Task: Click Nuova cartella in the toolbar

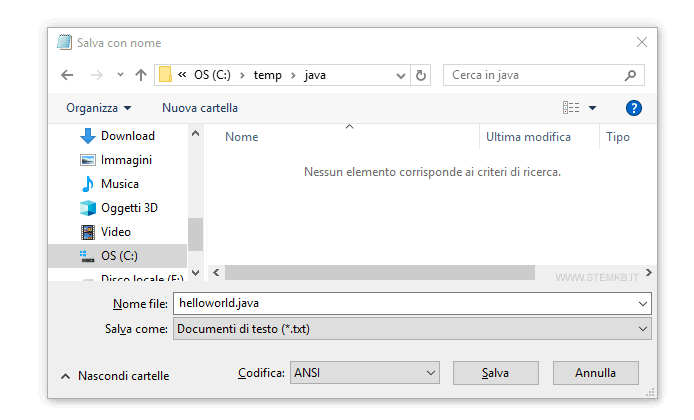Action: pyautogui.click(x=200, y=108)
